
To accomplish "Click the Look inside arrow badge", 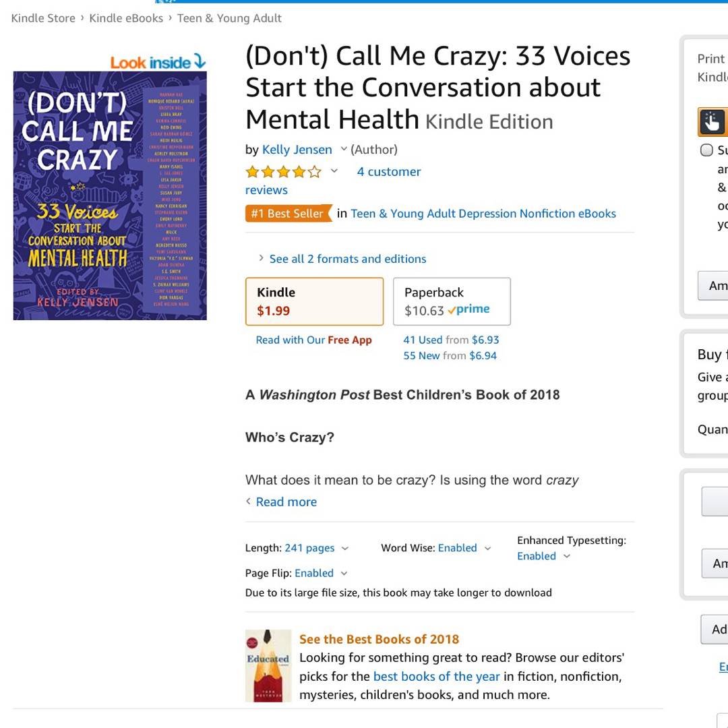I will click(x=158, y=63).
